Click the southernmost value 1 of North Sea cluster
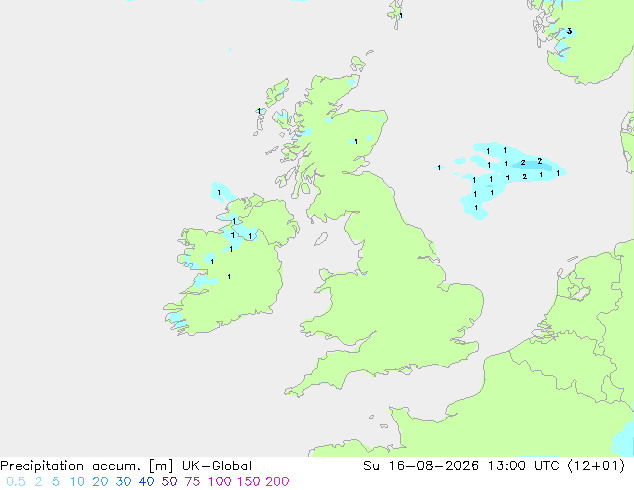Image resolution: width=634 pixels, height=490 pixels. [x=476, y=208]
